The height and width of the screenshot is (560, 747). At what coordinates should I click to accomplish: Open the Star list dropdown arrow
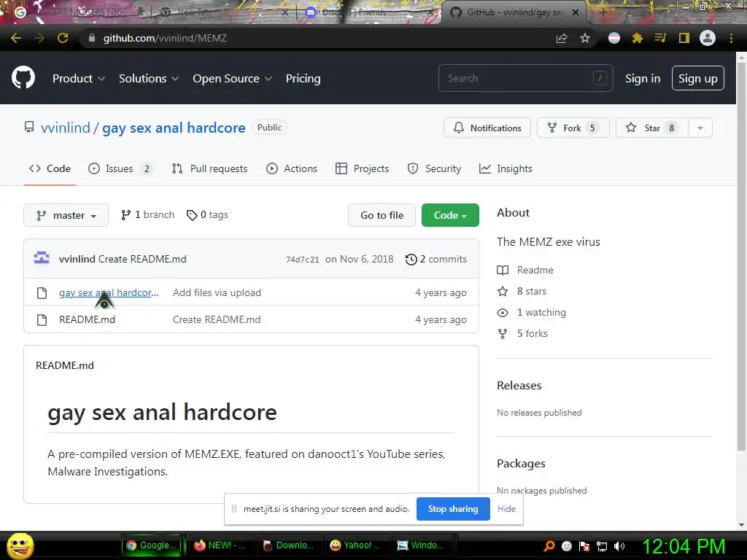tap(700, 128)
